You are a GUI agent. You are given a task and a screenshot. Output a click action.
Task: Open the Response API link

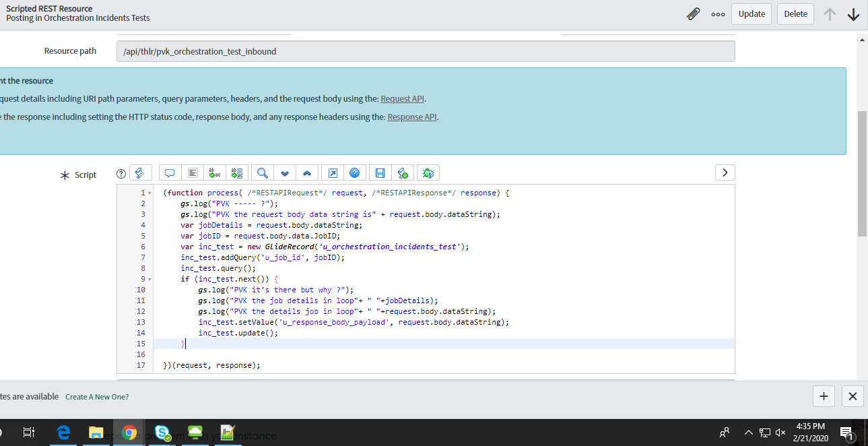(412, 117)
